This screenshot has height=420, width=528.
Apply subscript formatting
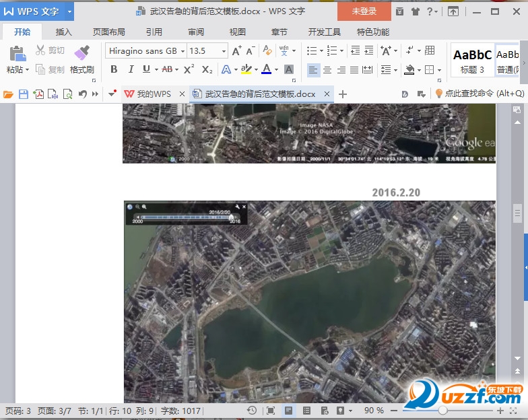(207, 69)
